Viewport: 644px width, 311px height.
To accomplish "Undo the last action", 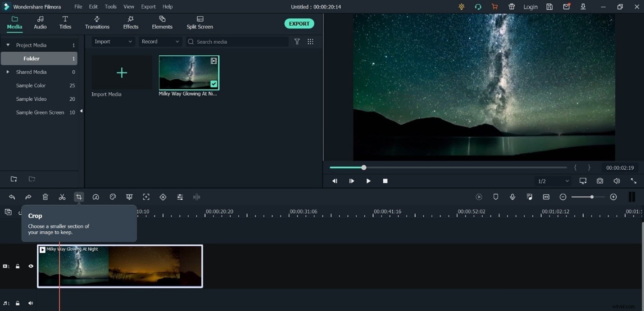I will (x=12, y=197).
